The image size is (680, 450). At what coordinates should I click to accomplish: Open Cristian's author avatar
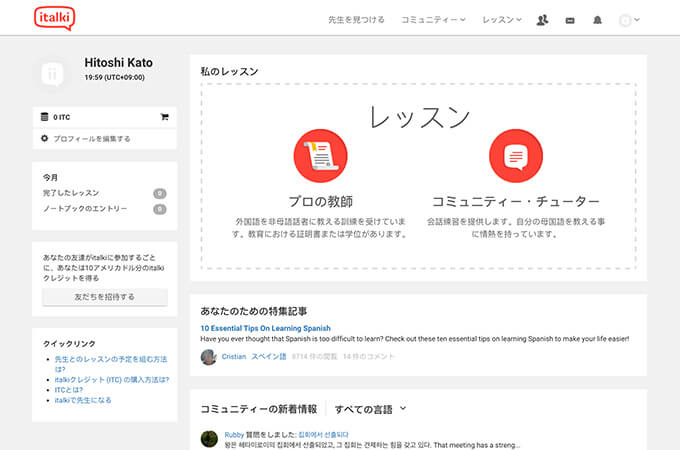click(209, 357)
